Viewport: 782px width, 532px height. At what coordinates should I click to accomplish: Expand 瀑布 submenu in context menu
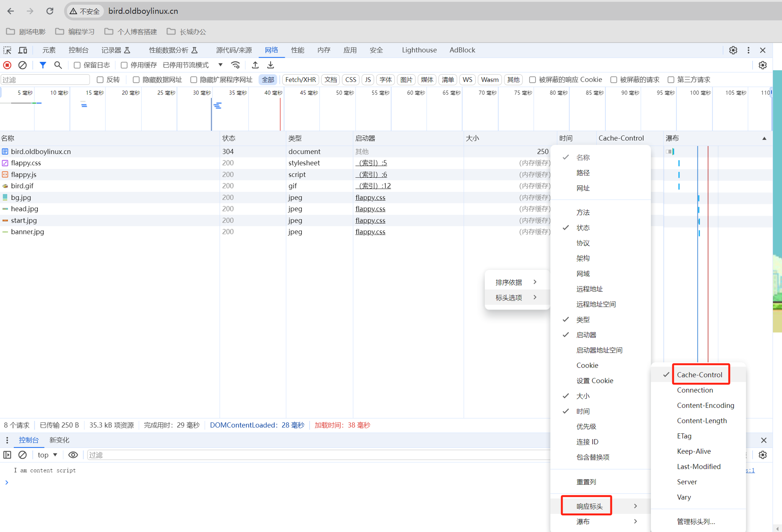click(x=600, y=521)
